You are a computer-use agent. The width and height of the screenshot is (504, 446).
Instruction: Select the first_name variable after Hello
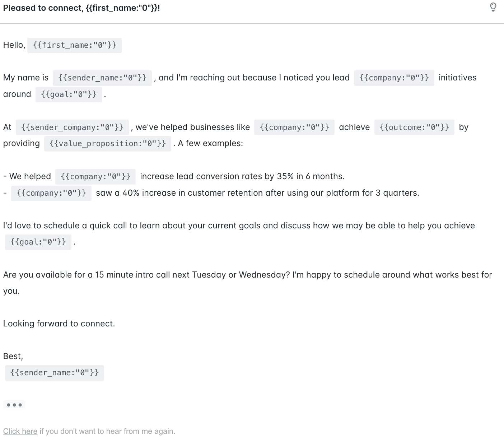pyautogui.click(x=74, y=45)
